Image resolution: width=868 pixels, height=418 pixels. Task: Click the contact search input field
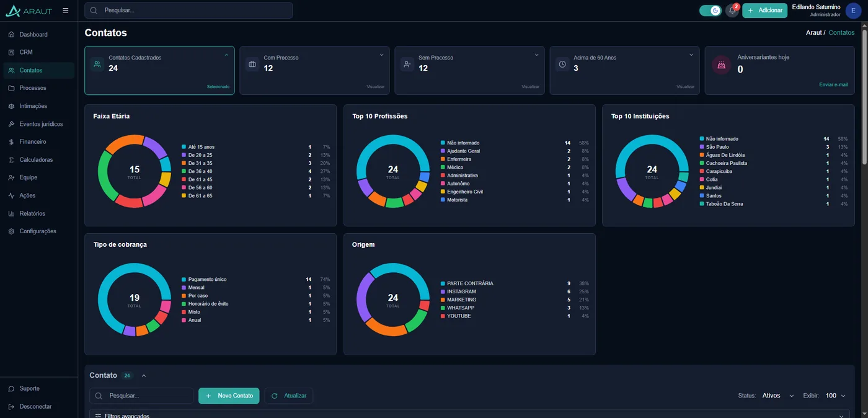tap(141, 396)
